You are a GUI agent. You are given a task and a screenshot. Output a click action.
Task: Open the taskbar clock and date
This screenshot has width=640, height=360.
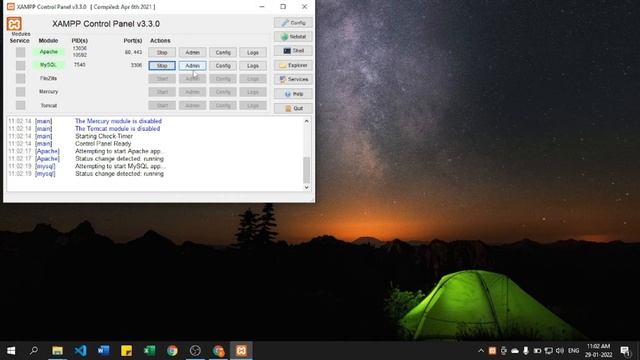pos(598,351)
